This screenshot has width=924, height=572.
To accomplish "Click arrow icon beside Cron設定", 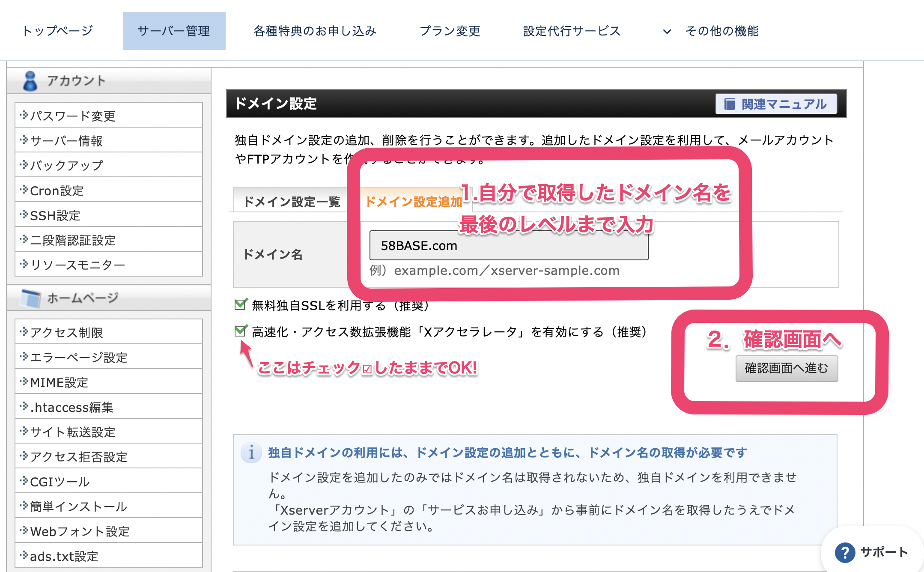I will coord(24,190).
